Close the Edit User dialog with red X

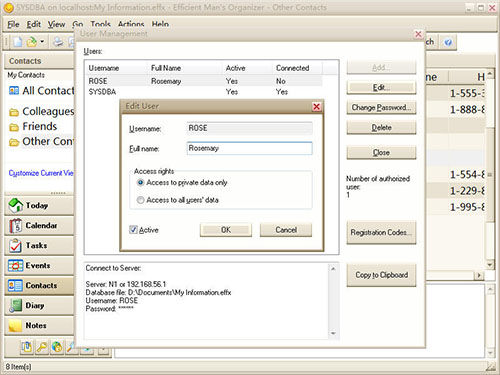(x=316, y=107)
